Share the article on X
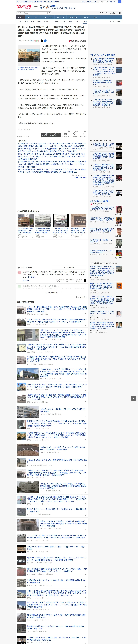This screenshot has height=644, width=138. click(x=42, y=41)
